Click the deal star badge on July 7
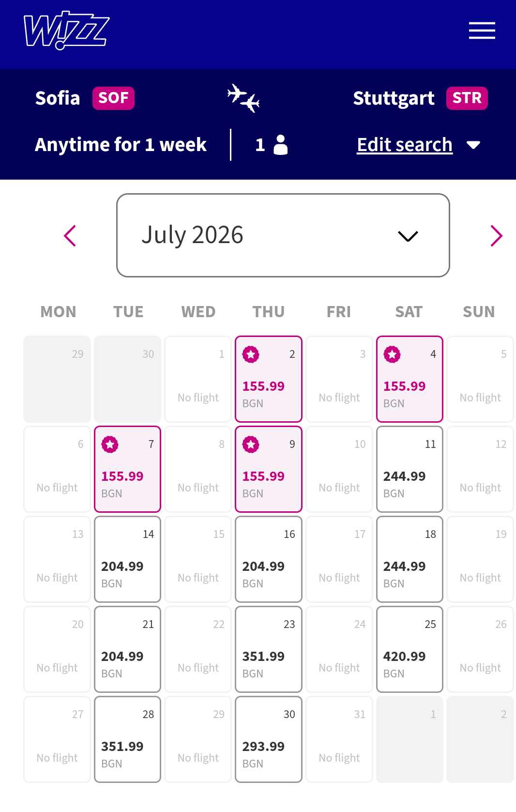Viewport: 516px width, 812px height. coord(110,444)
